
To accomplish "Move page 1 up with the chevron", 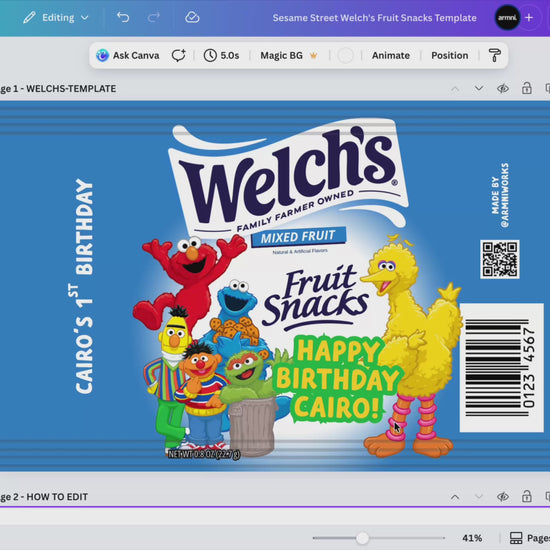I will pyautogui.click(x=455, y=89).
